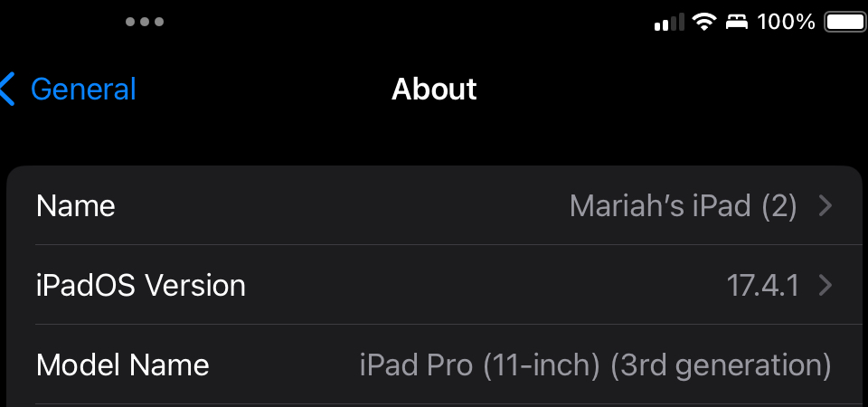The height and width of the screenshot is (407, 868).
Task: Click the iPad Pro (11-inch) model text
Action: tap(479, 365)
